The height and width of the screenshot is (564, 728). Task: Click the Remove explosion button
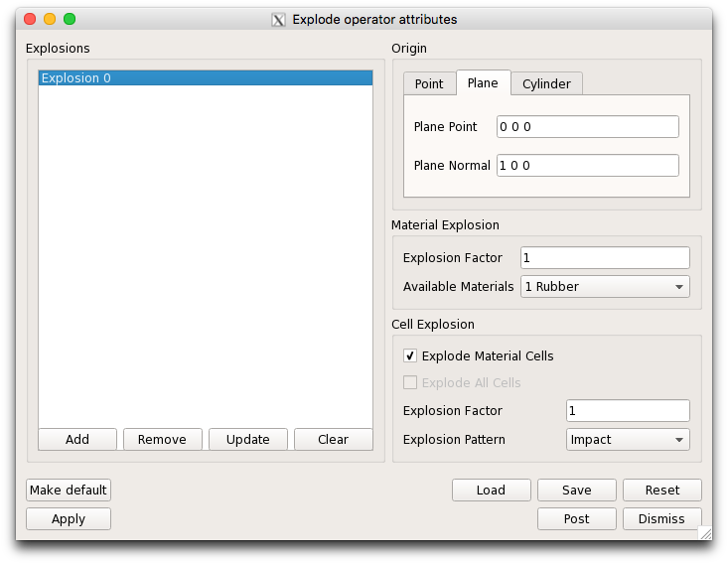163,439
